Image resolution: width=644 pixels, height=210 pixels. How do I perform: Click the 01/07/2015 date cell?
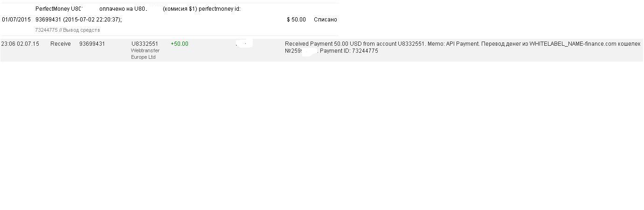point(16,20)
